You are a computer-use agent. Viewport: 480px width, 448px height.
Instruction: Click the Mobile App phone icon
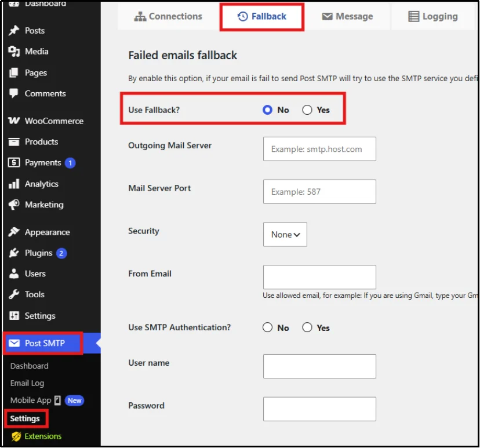pos(57,400)
